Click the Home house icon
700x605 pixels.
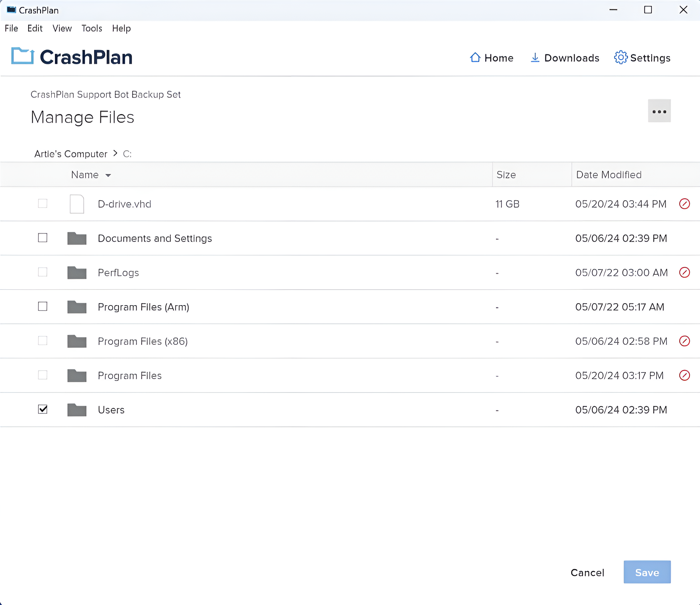(475, 57)
